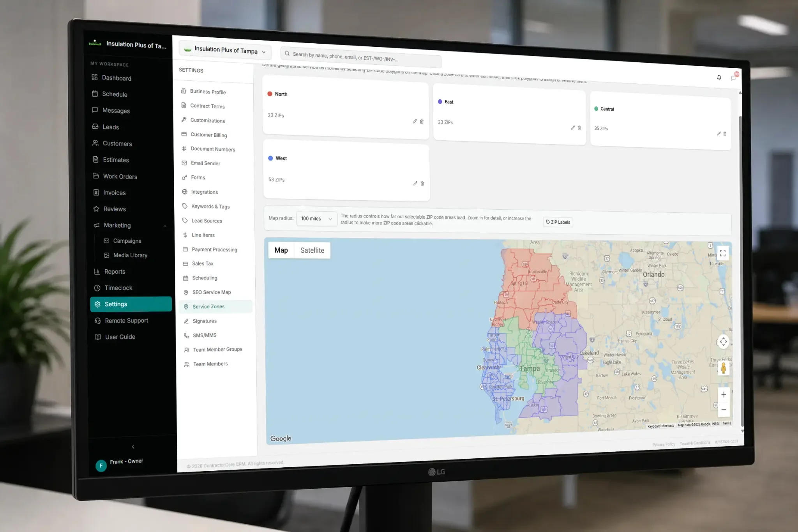Open Privacy Policy footer link
Image resolution: width=798 pixels, height=532 pixels.
coord(664,444)
